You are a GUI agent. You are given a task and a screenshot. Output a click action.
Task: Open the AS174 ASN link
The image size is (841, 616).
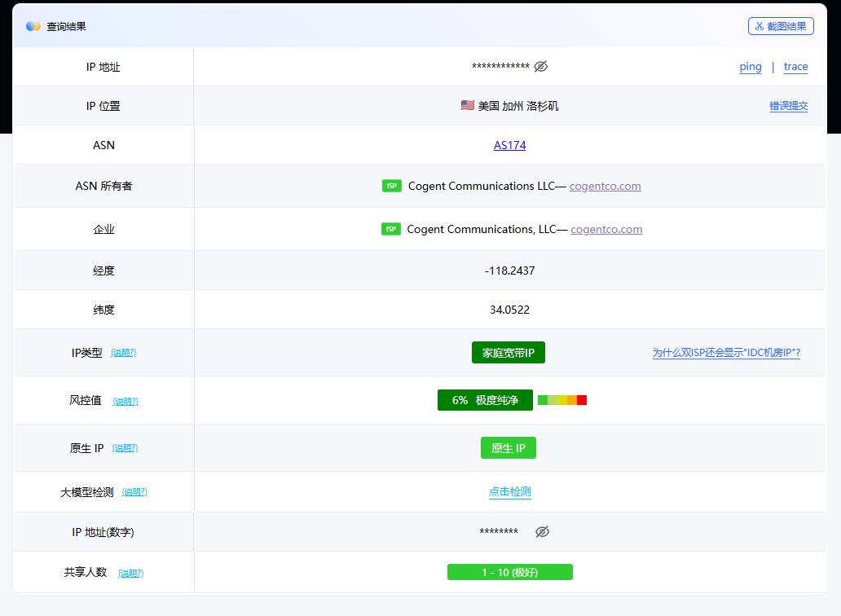(x=509, y=145)
